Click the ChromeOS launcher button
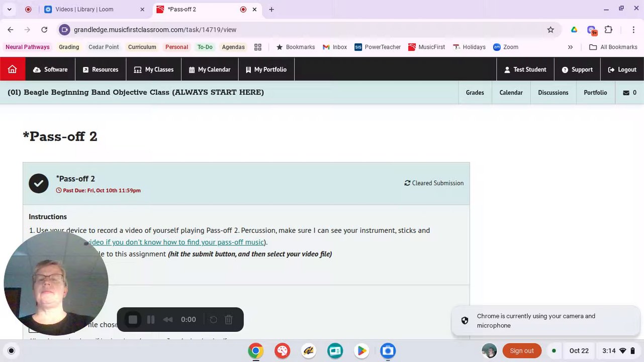The image size is (644, 362). tap(11, 350)
